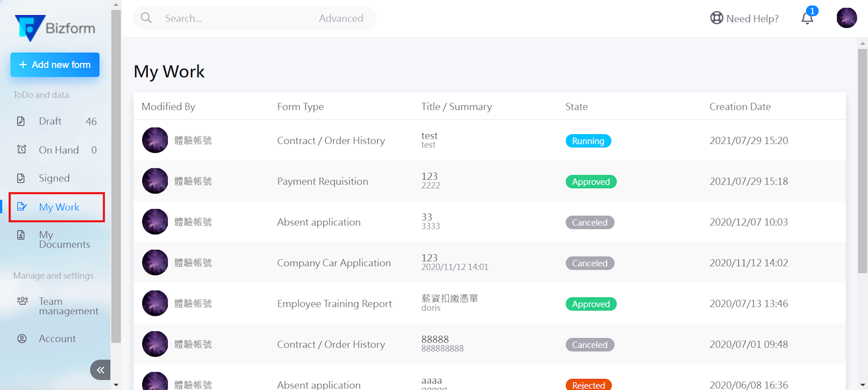Open the notification bell
The image size is (868, 390).
[807, 18]
